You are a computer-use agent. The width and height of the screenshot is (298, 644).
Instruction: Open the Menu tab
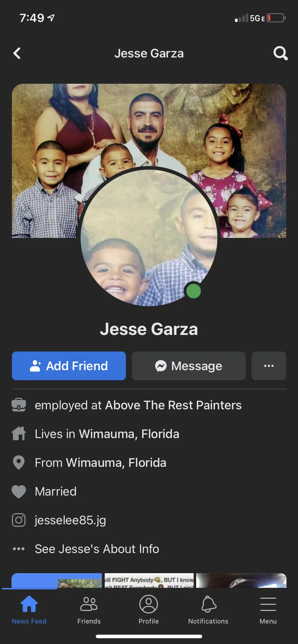pyautogui.click(x=268, y=611)
